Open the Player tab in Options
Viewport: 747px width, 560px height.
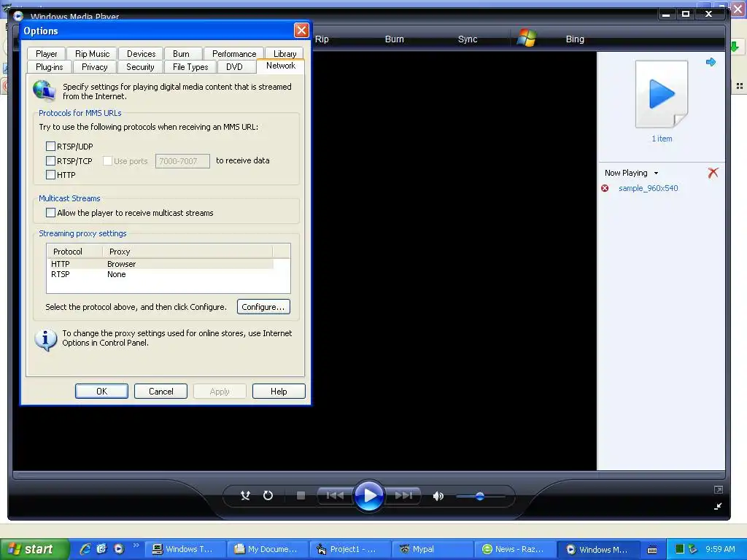(46, 54)
